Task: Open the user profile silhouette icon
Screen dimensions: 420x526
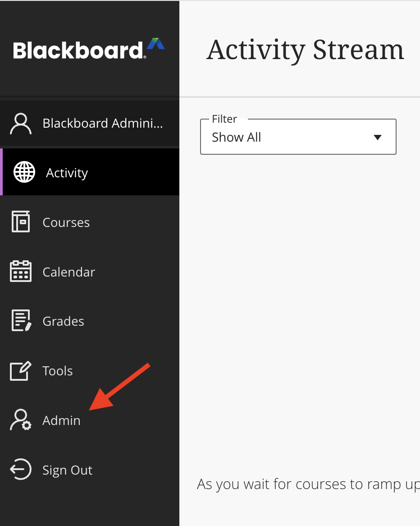Action: (x=21, y=124)
